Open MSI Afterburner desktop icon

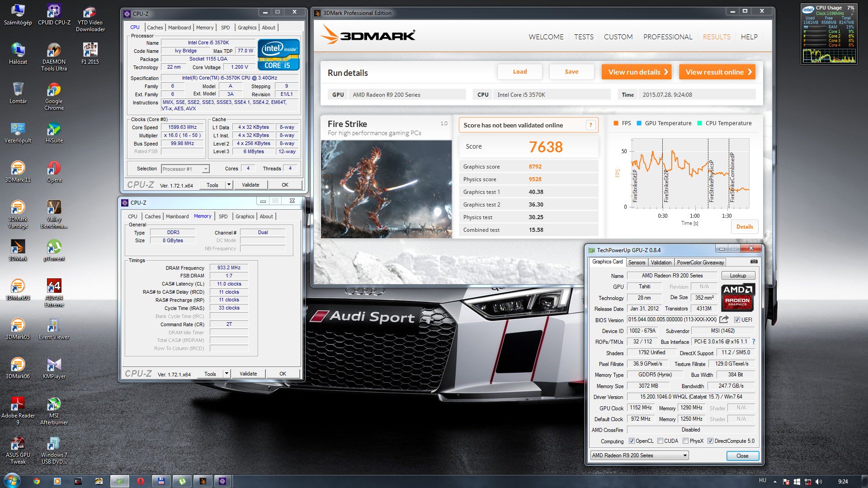[54, 404]
